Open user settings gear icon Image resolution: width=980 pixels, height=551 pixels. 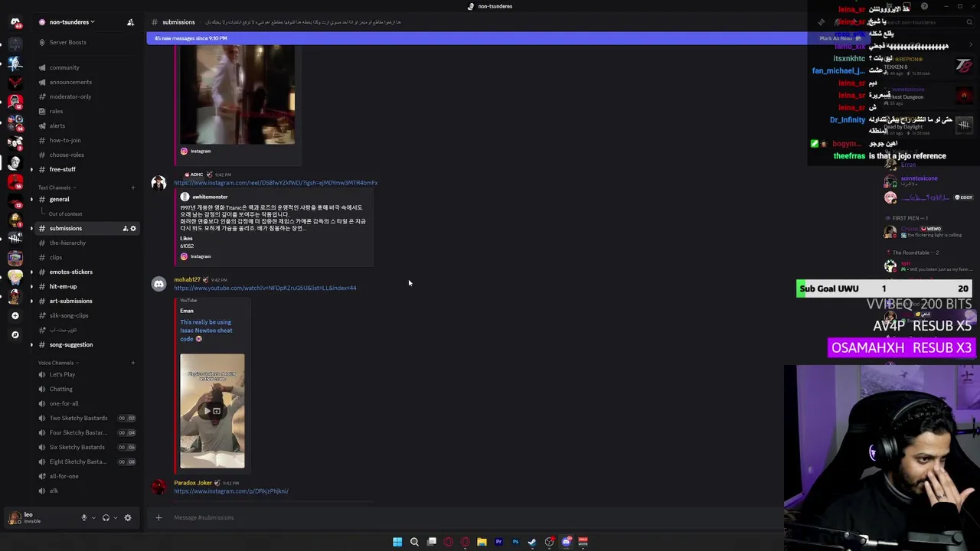128,518
